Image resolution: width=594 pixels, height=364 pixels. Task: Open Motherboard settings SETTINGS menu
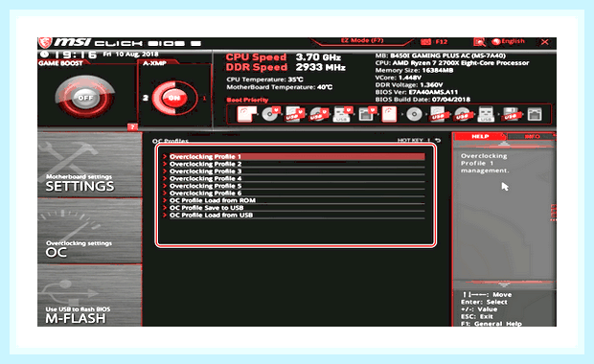click(90, 165)
